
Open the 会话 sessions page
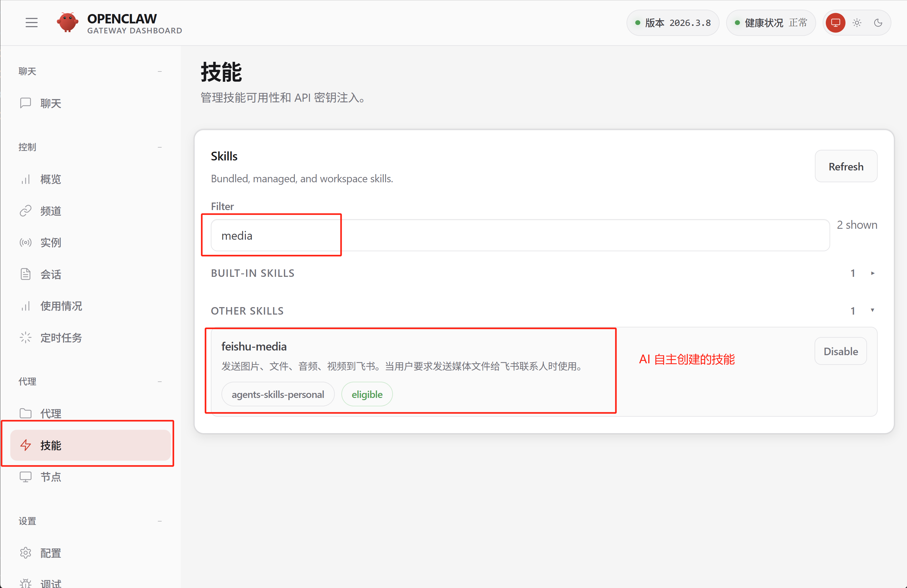(x=50, y=274)
